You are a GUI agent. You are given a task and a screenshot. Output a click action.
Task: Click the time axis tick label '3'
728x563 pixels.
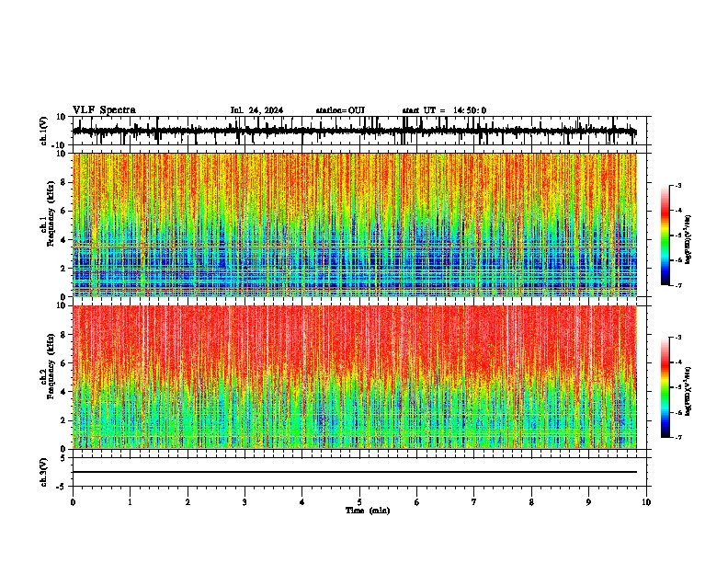pos(245,502)
